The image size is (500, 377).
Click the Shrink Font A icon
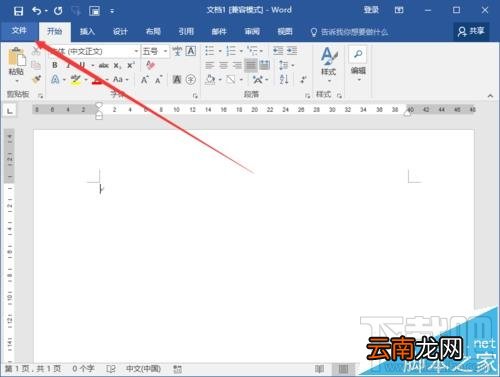point(158,80)
